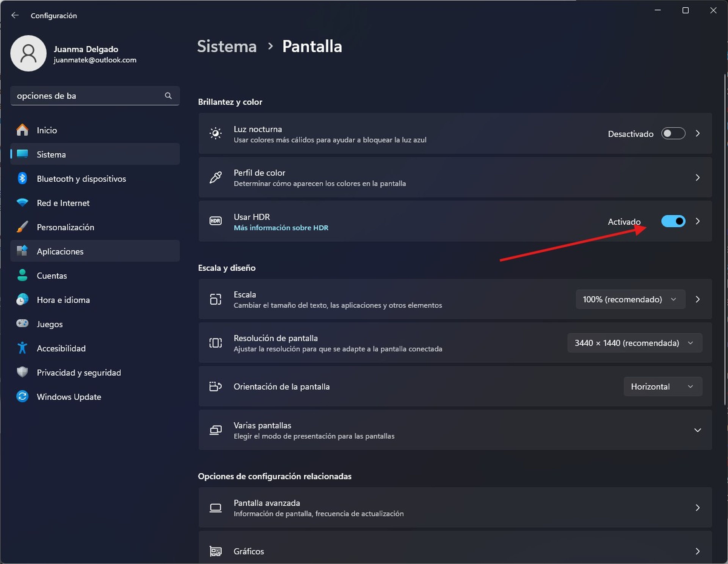Click the Windows Update sync icon
728x564 pixels.
tap(22, 397)
